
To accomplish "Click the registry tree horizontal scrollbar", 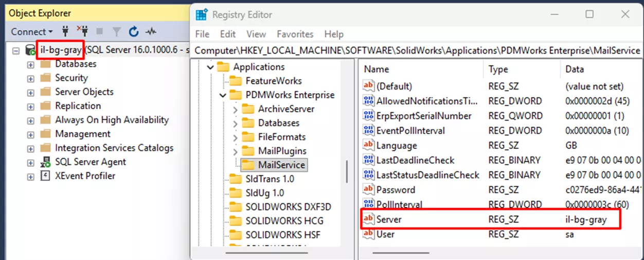I will point(267,253).
